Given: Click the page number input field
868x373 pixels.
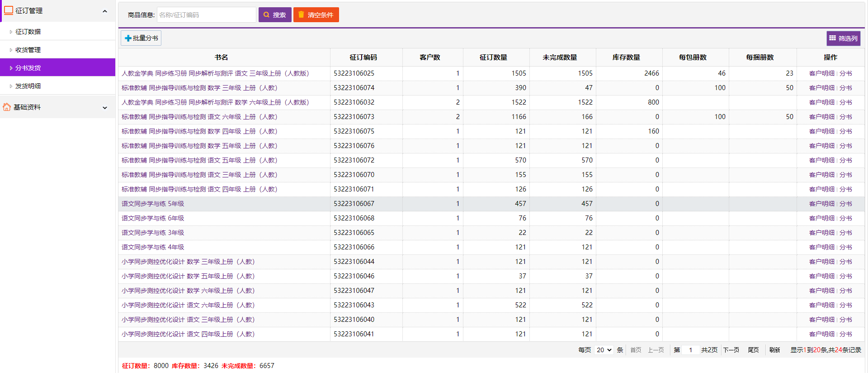Looking at the screenshot, I should point(691,350).
